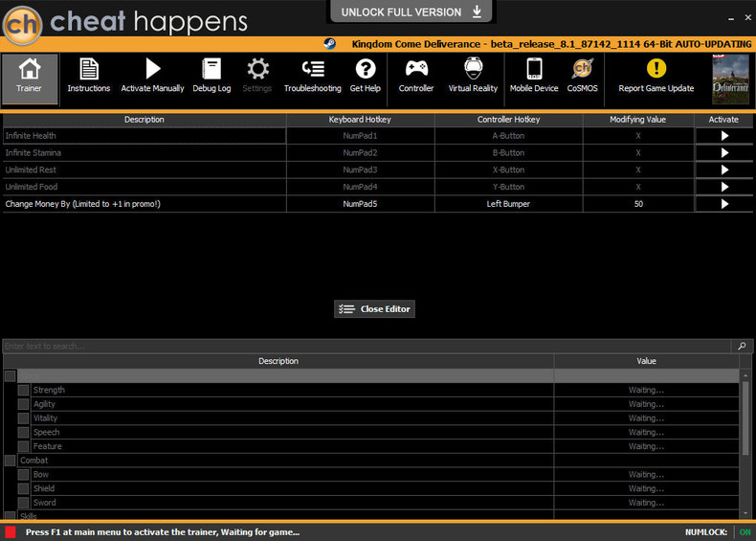Image resolution: width=756 pixels, height=541 pixels.
Task: Minimize the trainer window
Action: click(731, 18)
